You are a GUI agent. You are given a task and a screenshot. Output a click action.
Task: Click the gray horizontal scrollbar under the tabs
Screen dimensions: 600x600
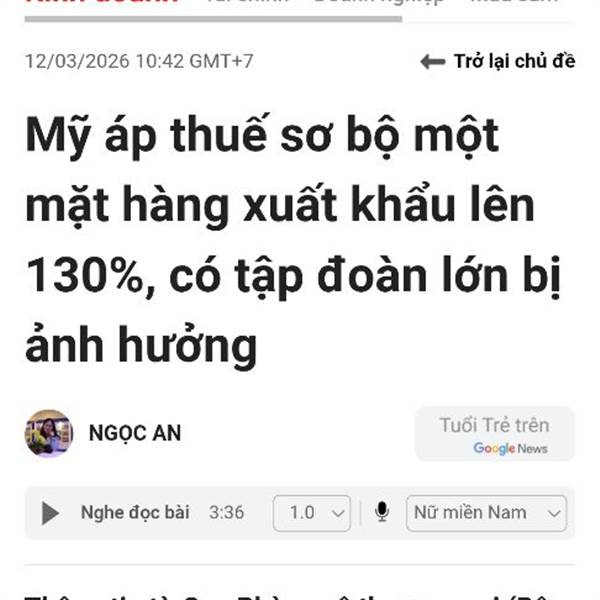coord(213,19)
